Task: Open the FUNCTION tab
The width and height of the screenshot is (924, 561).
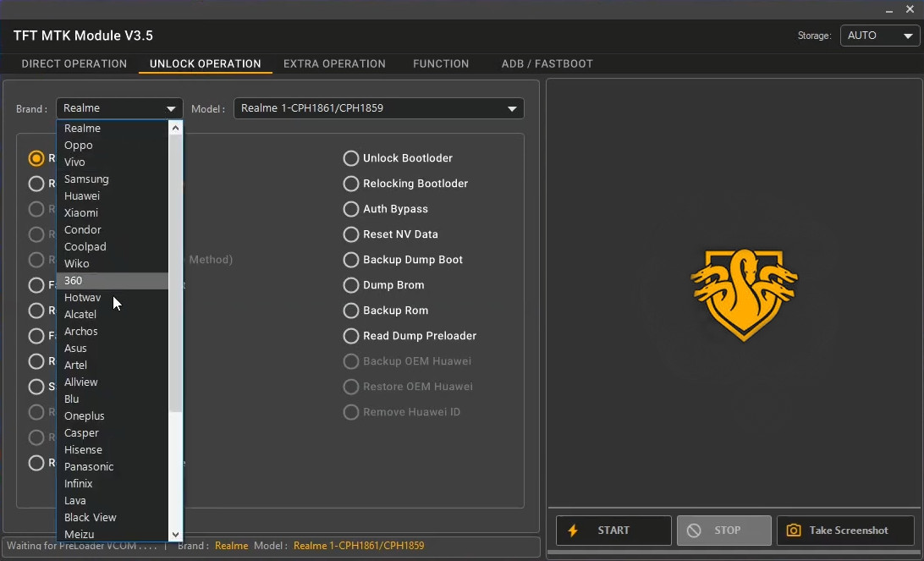Action: pos(441,63)
